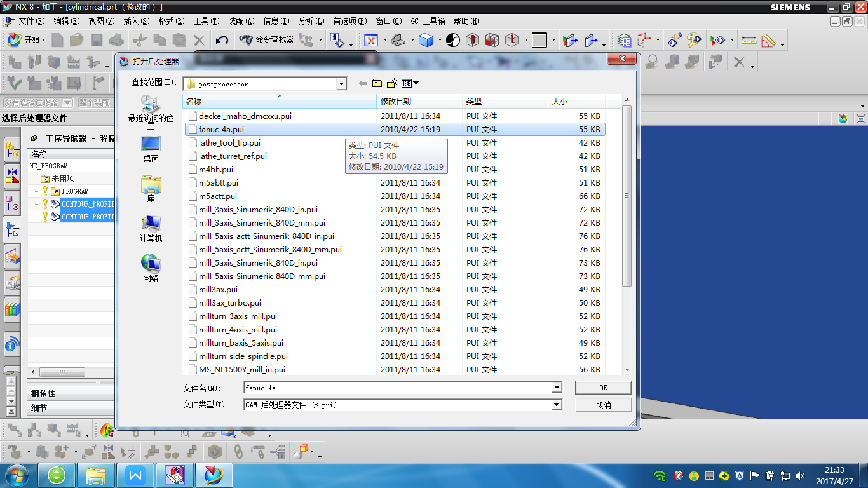Open the assembly navigator sidebar tab
This screenshot has height=488, width=868.
(12, 150)
